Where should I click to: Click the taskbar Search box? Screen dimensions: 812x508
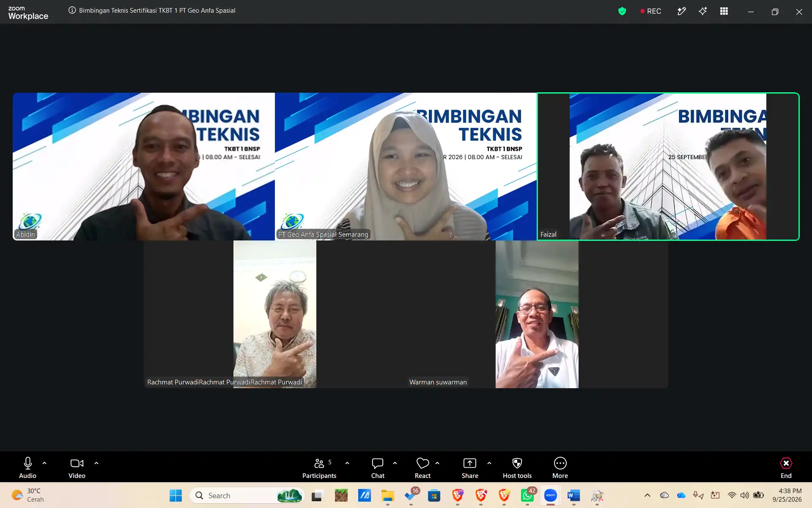(x=247, y=495)
